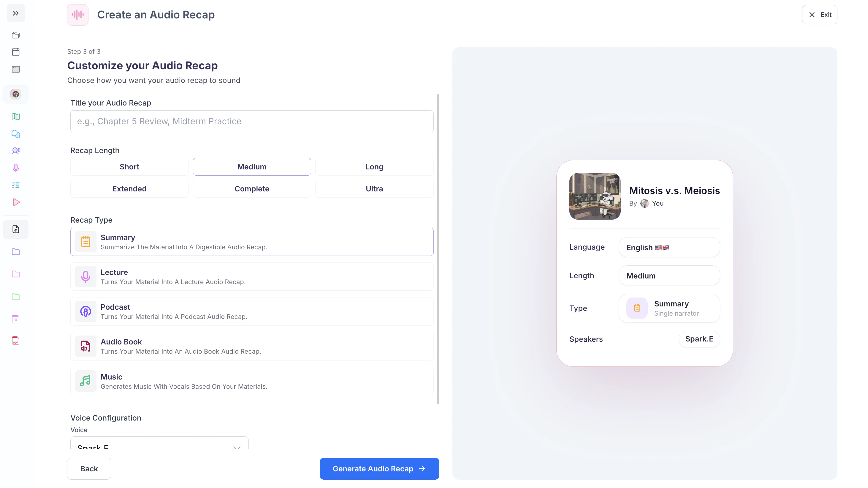Focus the Title your Audio Recap field

tap(252, 121)
